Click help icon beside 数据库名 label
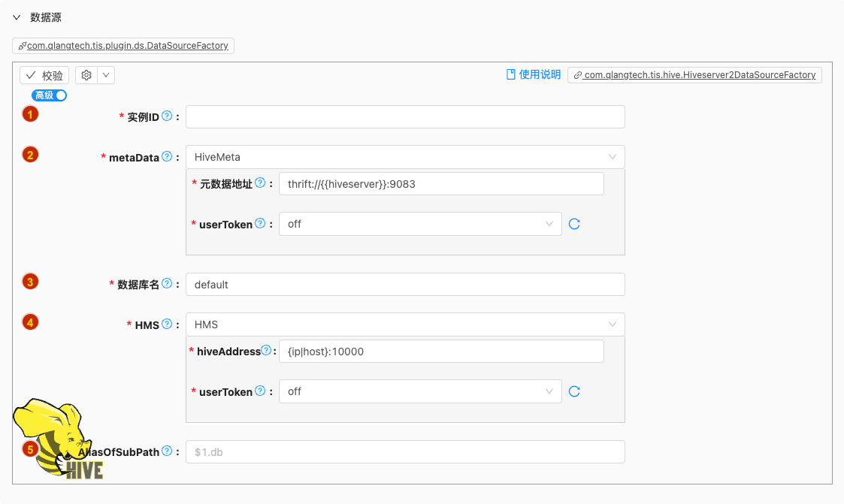The image size is (844, 504). (x=167, y=284)
